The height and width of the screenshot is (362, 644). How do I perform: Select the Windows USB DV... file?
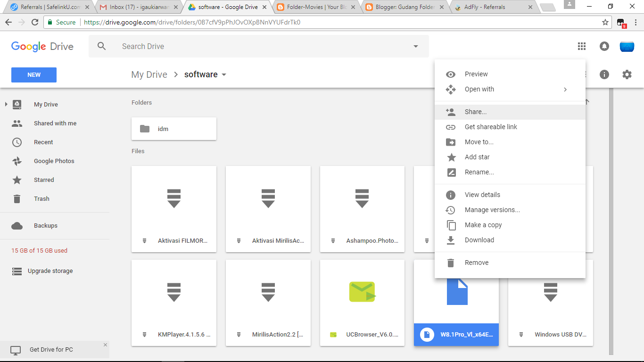click(x=551, y=312)
